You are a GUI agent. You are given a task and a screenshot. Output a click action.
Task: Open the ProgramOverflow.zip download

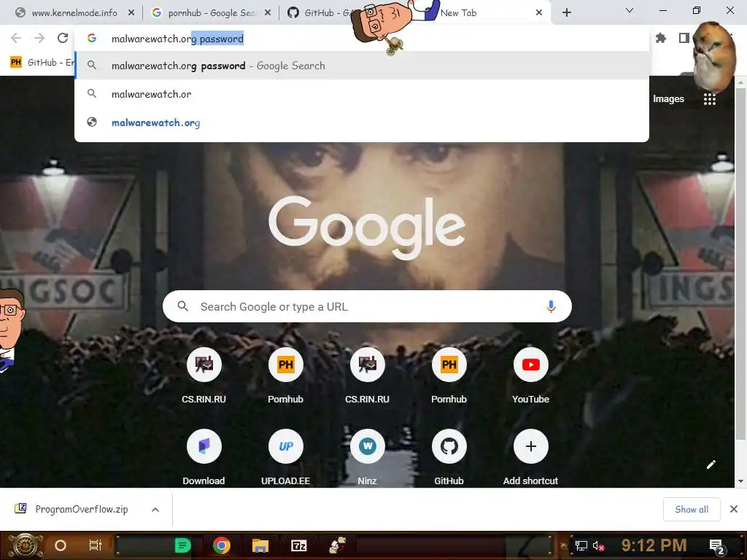pos(82,510)
